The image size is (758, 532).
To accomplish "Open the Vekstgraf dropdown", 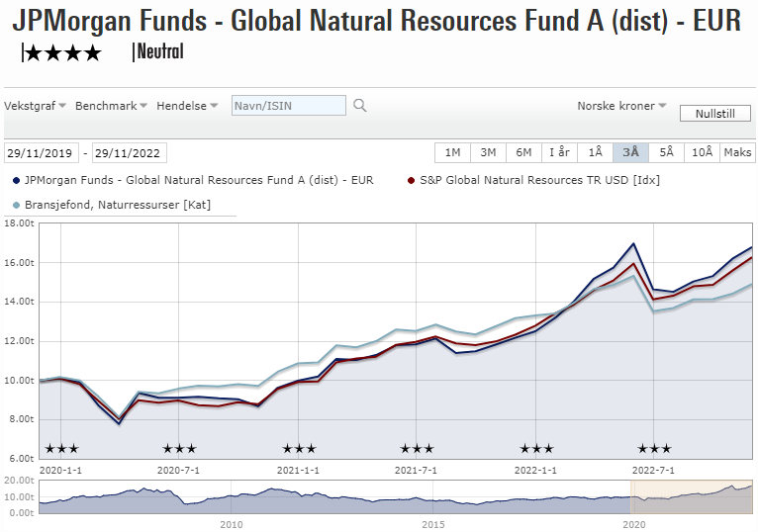I will (35, 106).
